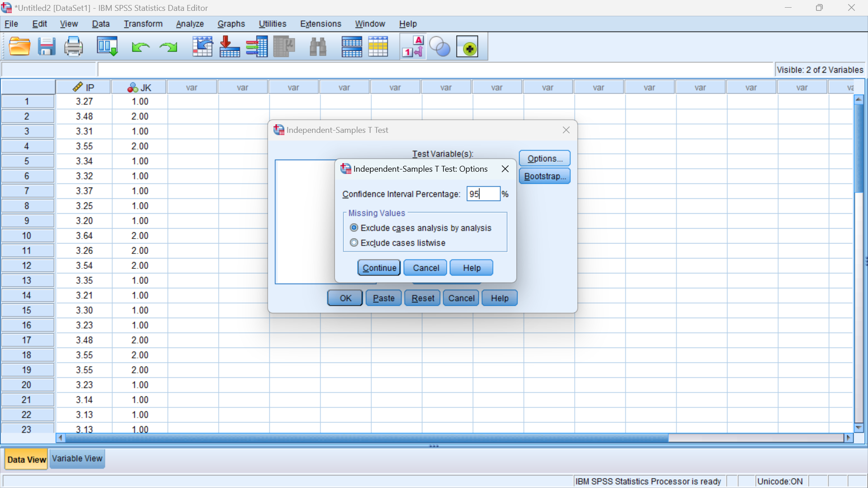Click Reset in T Test dialog
The height and width of the screenshot is (488, 868).
[423, 298]
